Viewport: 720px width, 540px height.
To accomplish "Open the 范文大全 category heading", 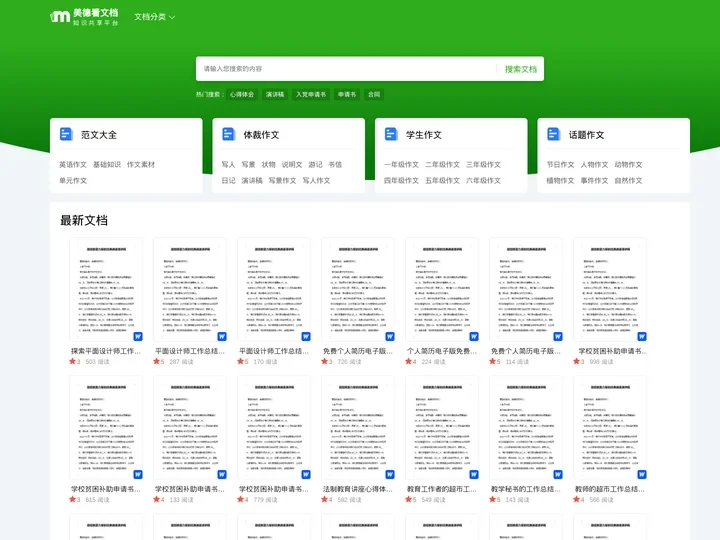I will coord(99,135).
